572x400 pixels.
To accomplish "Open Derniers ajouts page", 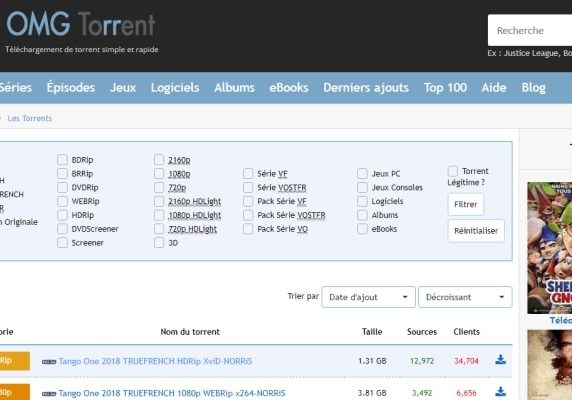I will (x=366, y=88).
